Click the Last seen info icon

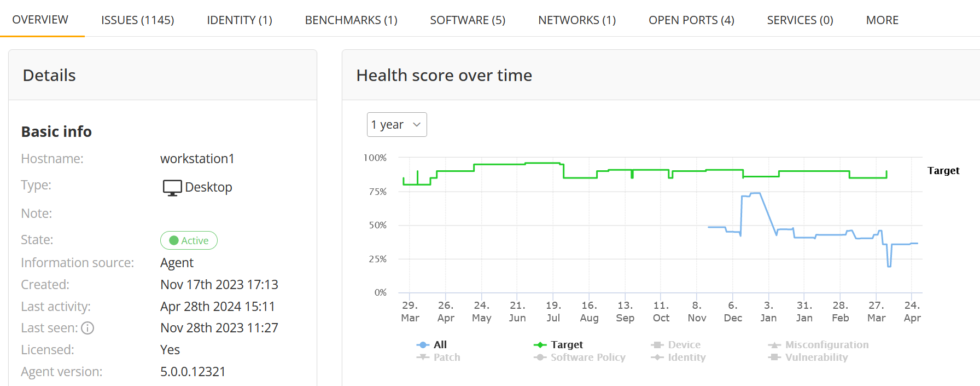(x=87, y=328)
